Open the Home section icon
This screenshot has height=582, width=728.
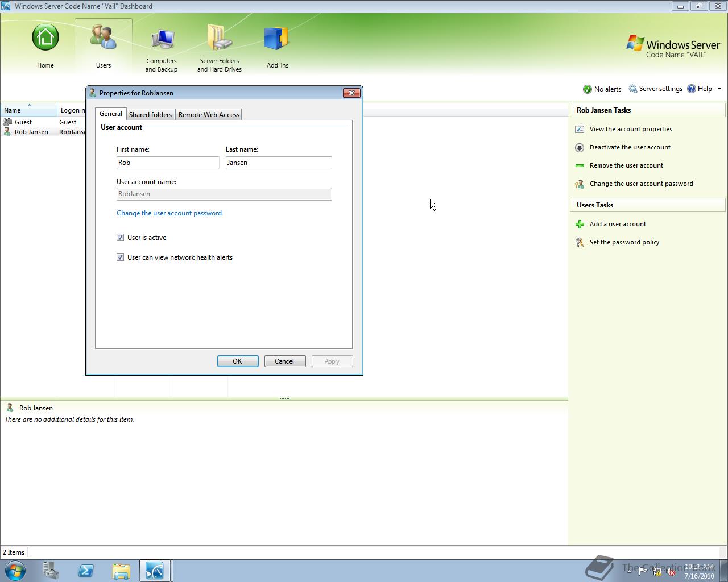[45, 38]
